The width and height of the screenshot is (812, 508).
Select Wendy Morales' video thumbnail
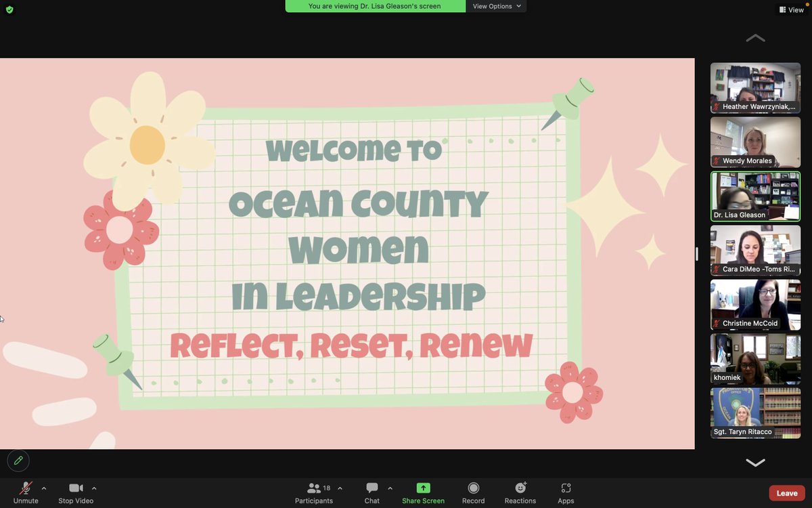click(755, 142)
